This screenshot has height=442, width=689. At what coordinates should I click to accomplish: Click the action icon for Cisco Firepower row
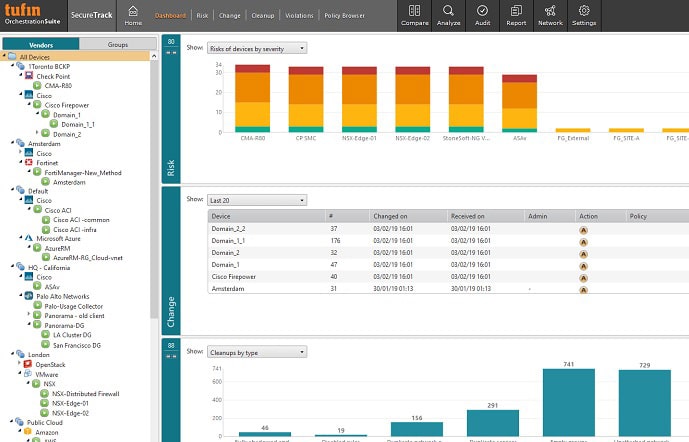click(584, 278)
